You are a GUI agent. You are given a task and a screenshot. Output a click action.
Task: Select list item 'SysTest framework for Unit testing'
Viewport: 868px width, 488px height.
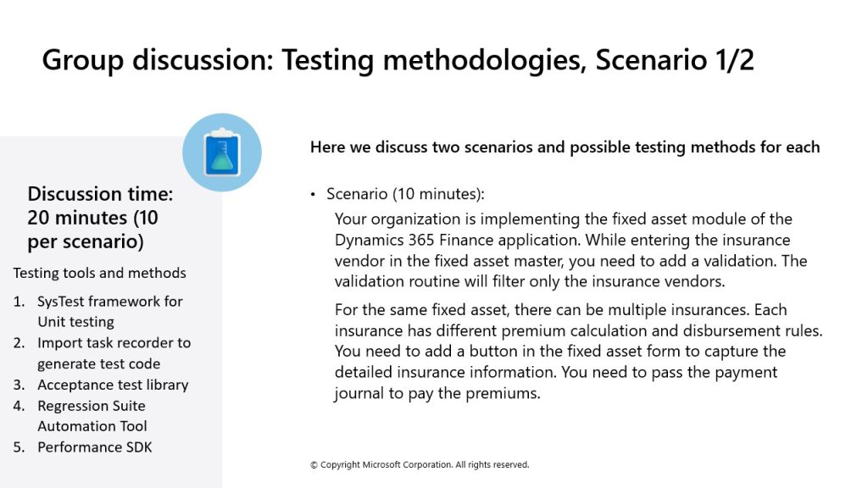[109, 312]
